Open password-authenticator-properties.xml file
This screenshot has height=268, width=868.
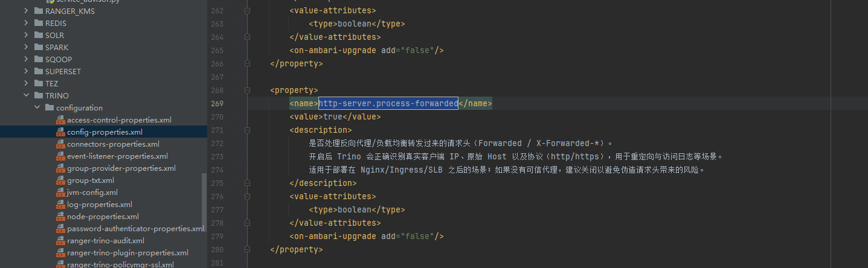tap(135, 228)
